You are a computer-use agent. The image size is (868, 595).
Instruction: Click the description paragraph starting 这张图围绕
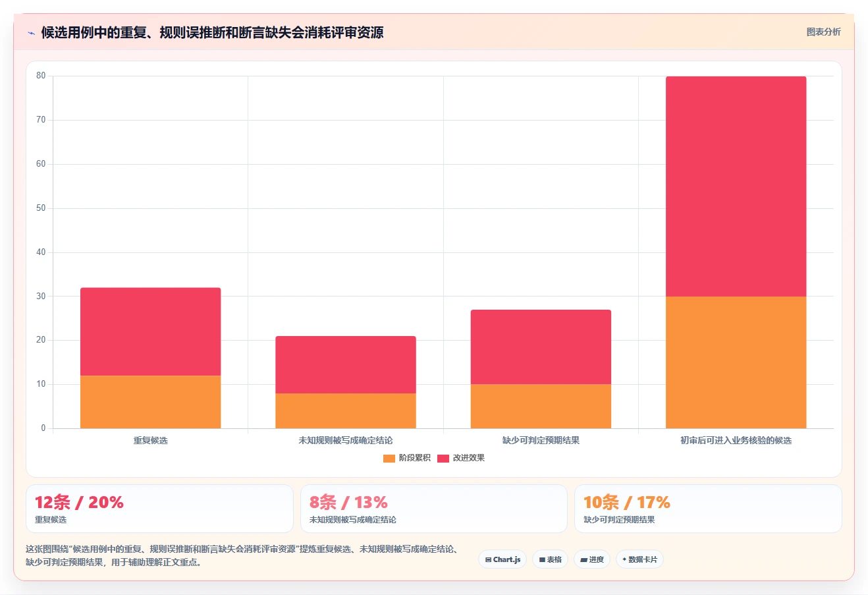244,555
